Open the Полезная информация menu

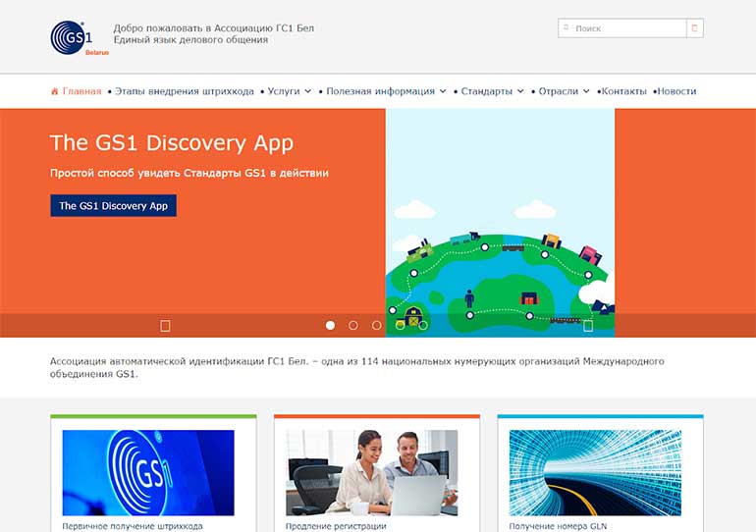point(380,91)
